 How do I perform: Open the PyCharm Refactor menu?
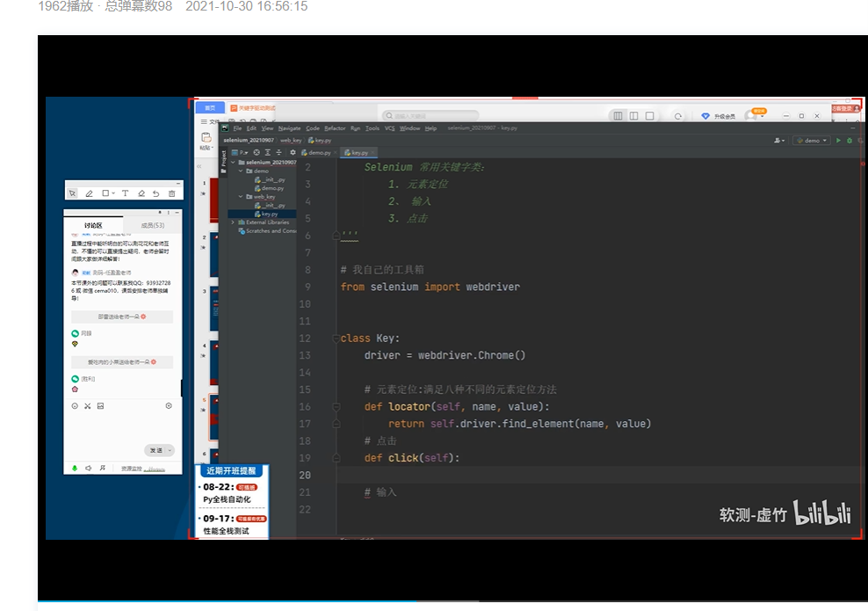pos(335,128)
